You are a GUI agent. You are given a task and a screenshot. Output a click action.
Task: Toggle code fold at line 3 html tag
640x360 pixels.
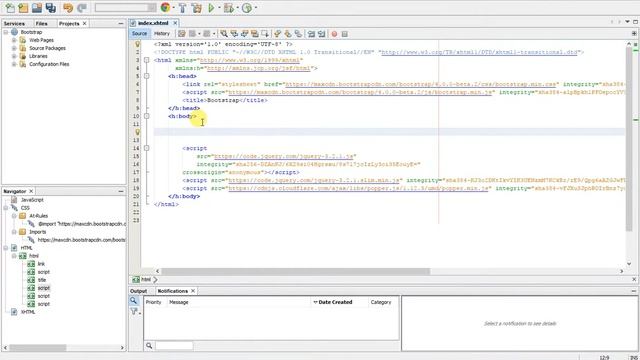(147, 60)
